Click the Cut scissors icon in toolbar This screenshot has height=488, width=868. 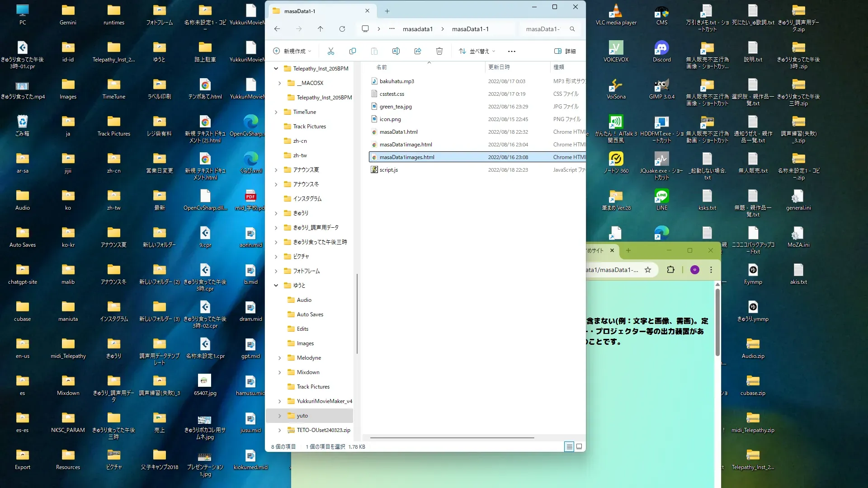click(x=331, y=51)
